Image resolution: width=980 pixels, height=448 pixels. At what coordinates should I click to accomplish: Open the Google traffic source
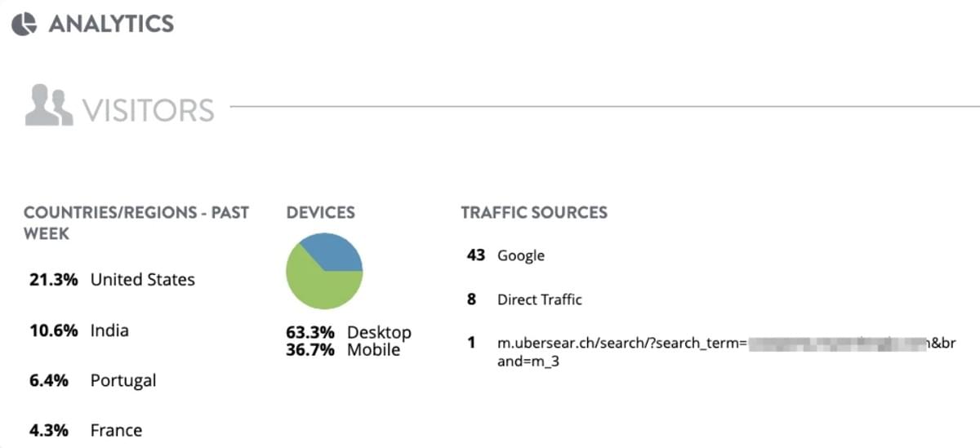(521, 255)
